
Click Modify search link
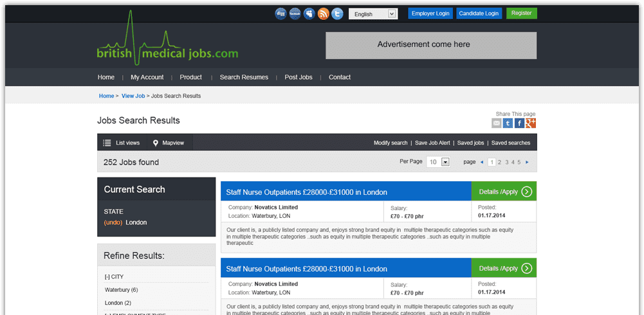click(x=391, y=143)
